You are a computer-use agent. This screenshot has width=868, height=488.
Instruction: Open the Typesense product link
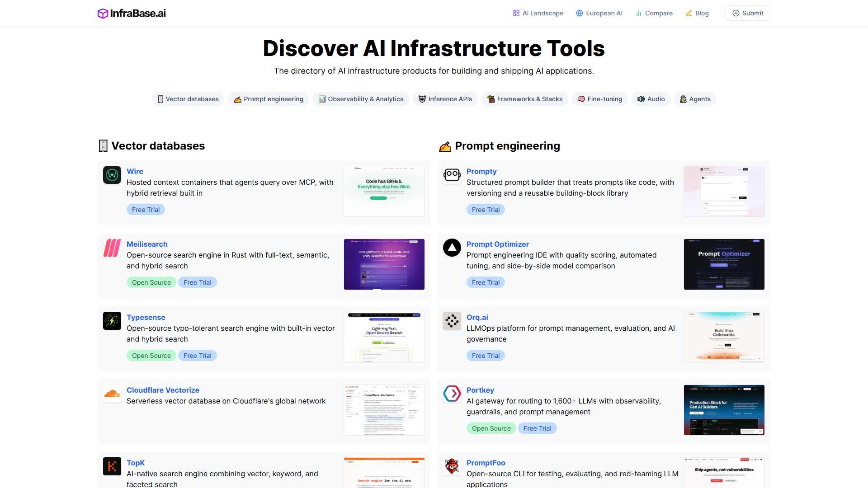146,317
